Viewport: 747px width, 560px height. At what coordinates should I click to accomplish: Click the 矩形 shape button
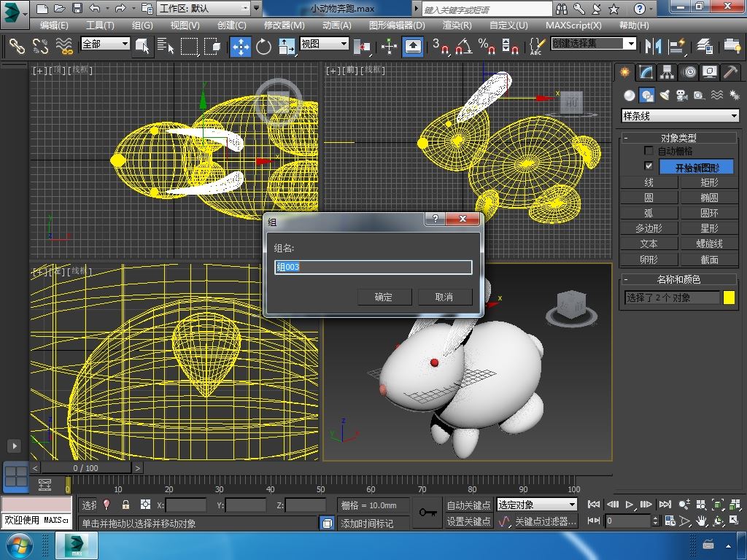coord(709,182)
